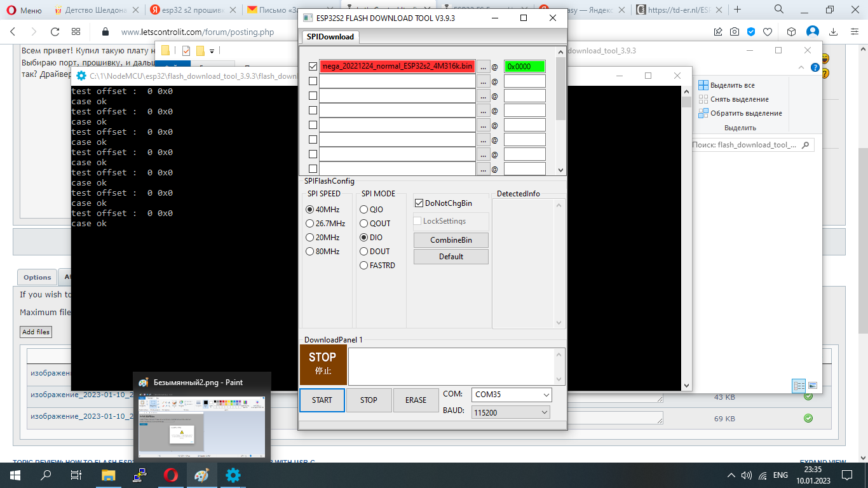Click the CombineBin button
The width and height of the screenshot is (868, 488).
[x=451, y=240]
